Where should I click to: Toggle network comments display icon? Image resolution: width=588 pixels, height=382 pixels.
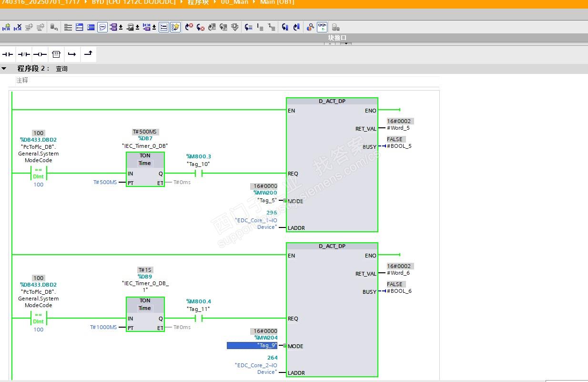point(102,27)
